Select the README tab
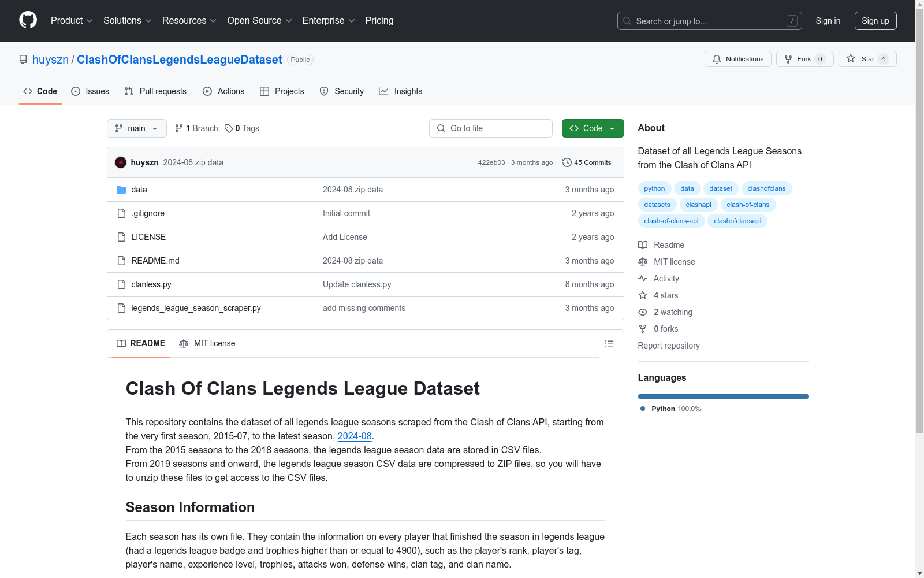 (141, 343)
